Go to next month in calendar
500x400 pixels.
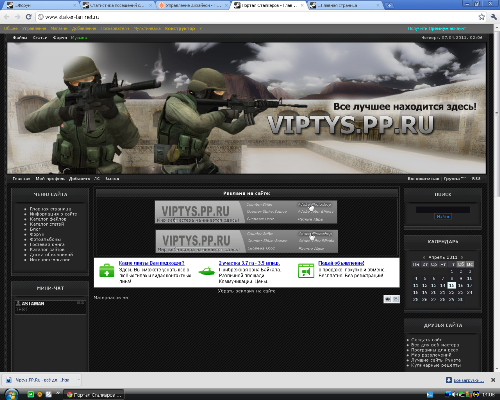(462, 257)
